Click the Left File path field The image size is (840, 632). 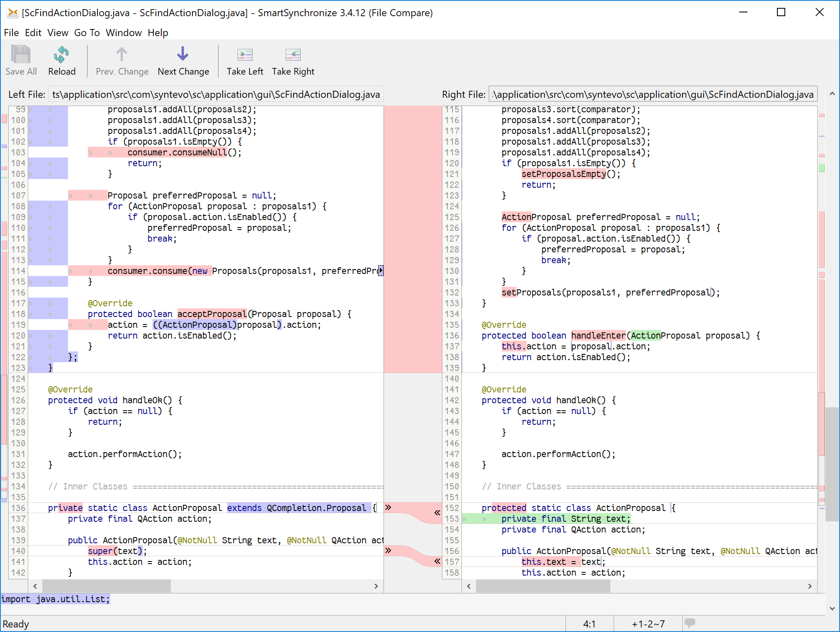[x=216, y=94]
